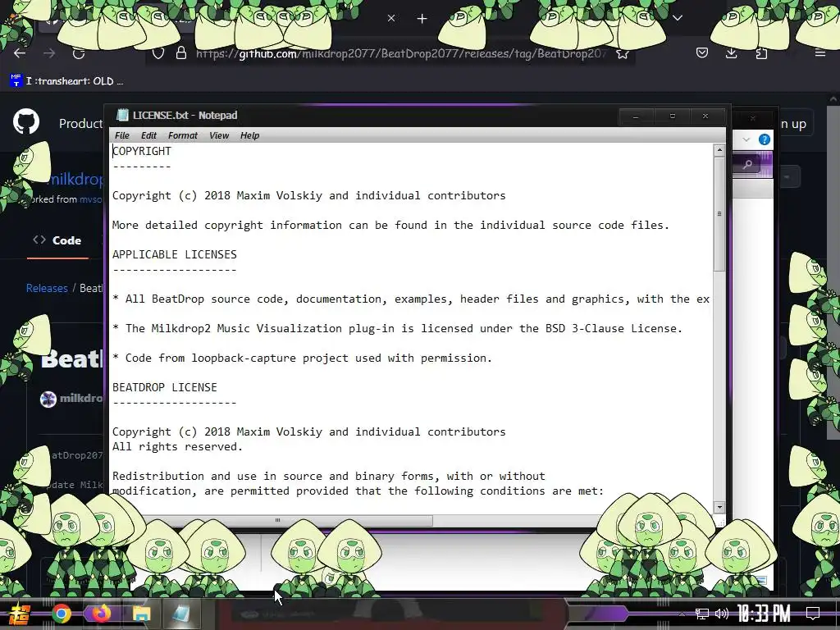
Task: Click the blue help question mark icon
Action: [765, 139]
